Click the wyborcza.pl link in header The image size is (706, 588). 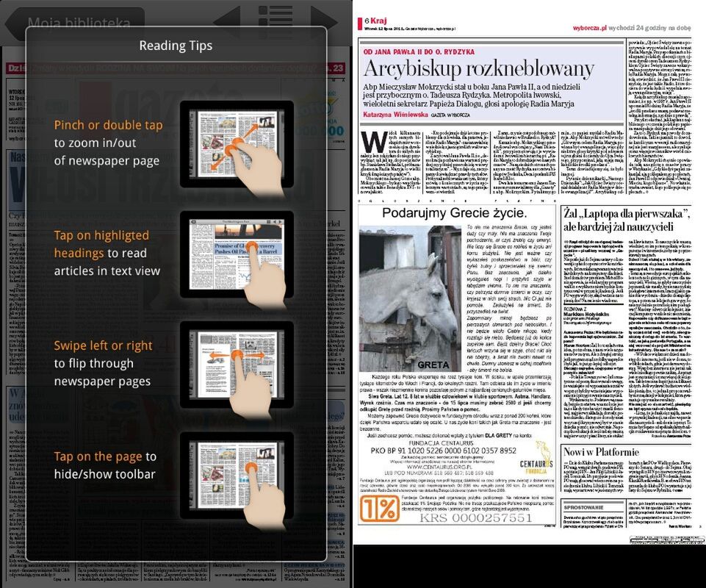(589, 28)
